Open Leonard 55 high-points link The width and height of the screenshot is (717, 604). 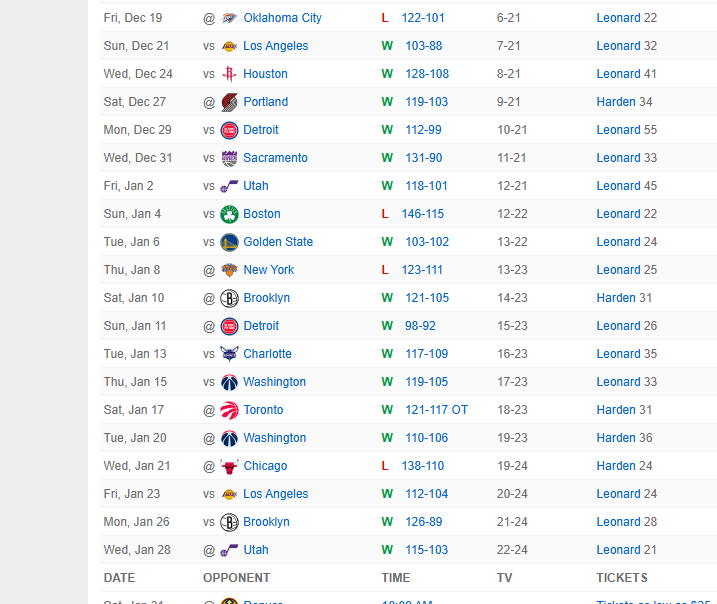coord(626,130)
